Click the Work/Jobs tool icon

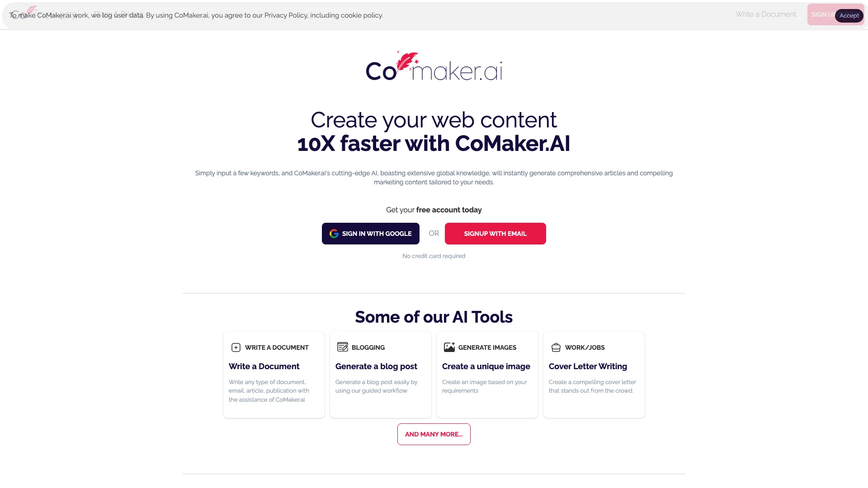tap(556, 347)
